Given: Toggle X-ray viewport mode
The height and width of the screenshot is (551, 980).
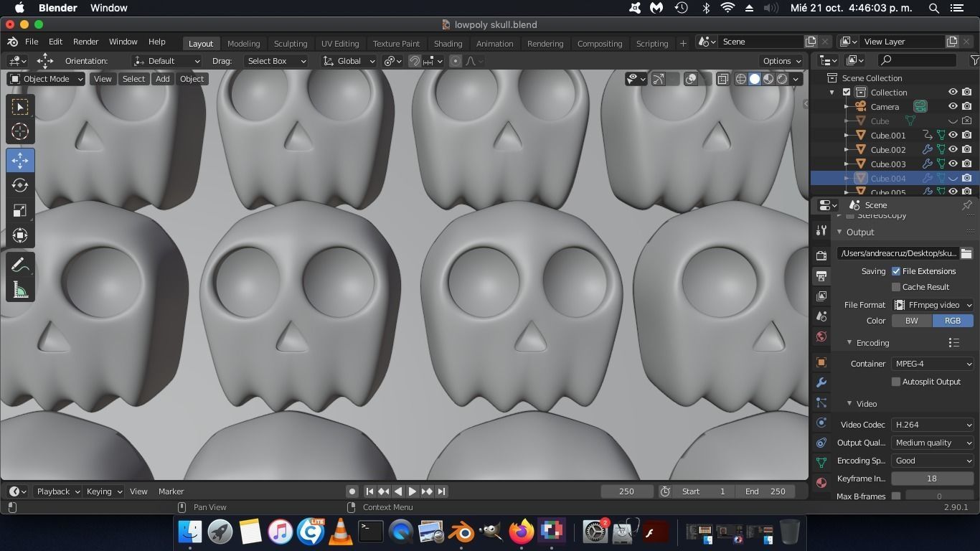Looking at the screenshot, I should (722, 79).
